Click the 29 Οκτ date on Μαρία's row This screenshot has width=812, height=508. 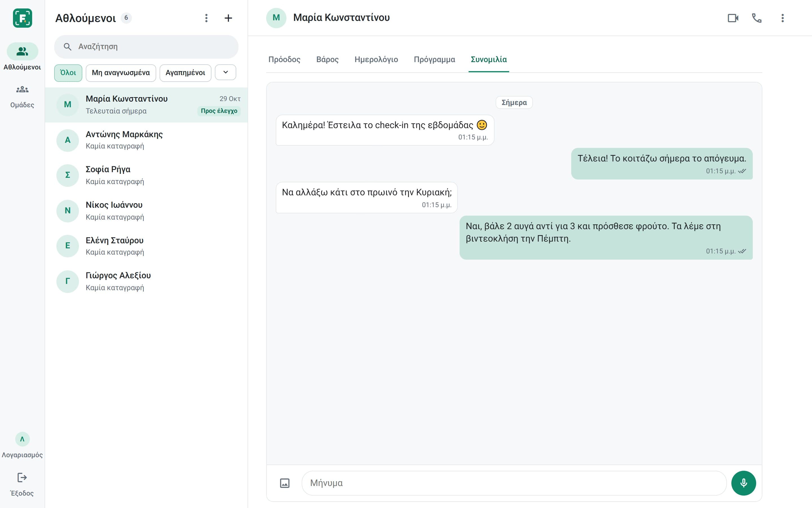[x=230, y=99]
